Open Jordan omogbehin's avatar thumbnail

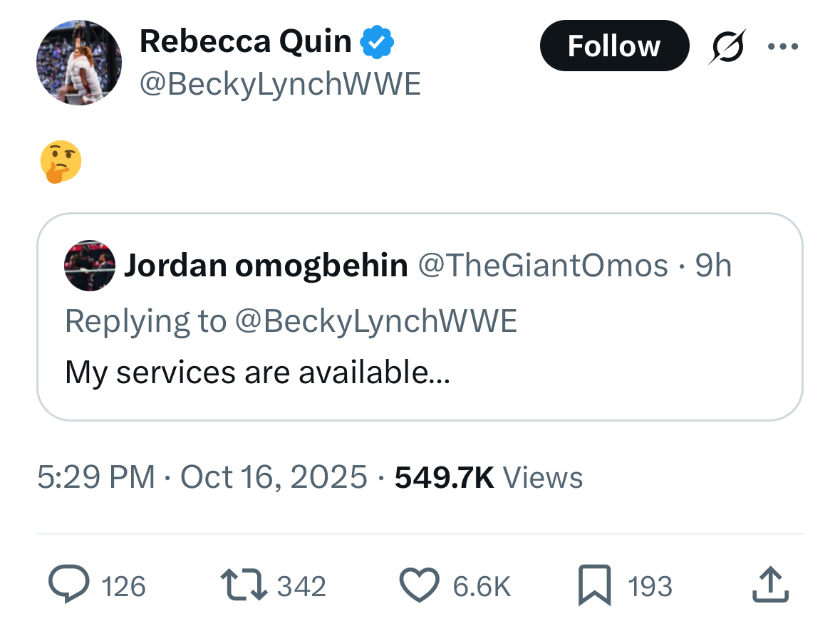(x=90, y=266)
